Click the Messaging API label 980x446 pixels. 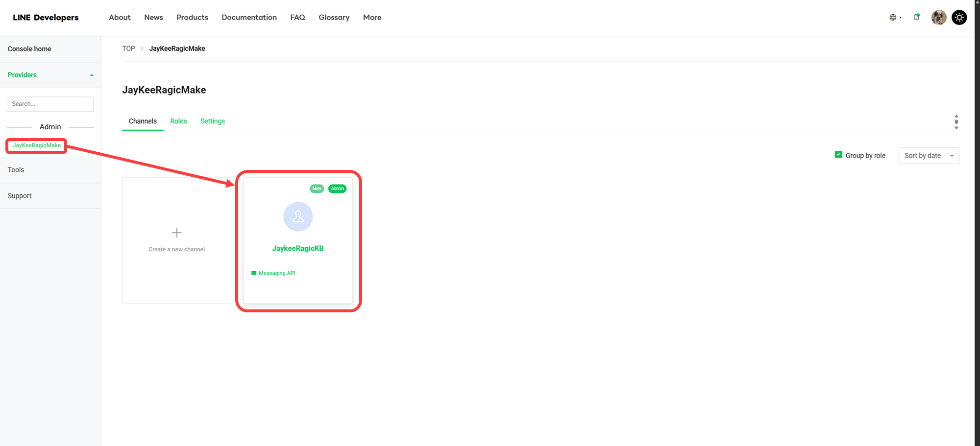277,273
